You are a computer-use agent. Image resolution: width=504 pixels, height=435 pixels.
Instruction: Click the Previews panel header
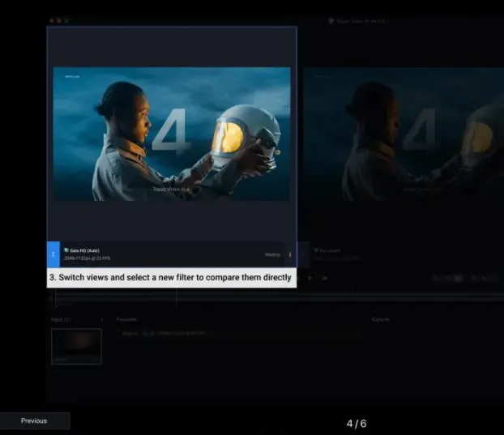pos(126,319)
